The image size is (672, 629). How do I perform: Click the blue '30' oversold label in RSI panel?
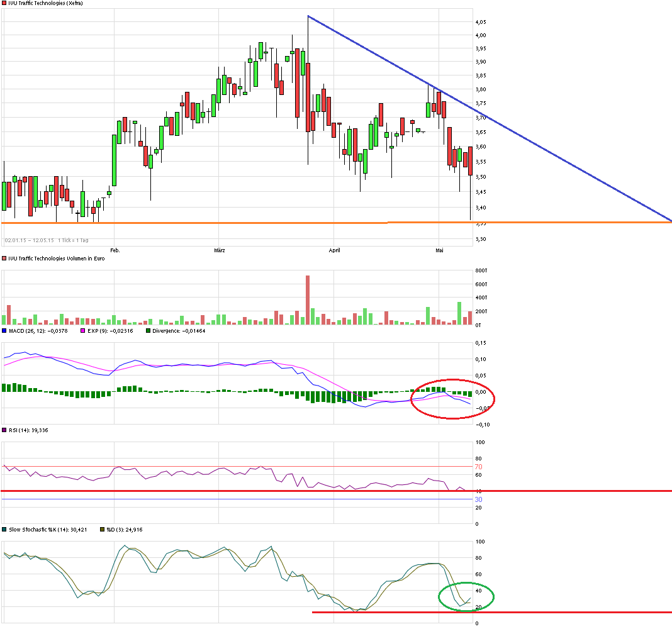(478, 499)
